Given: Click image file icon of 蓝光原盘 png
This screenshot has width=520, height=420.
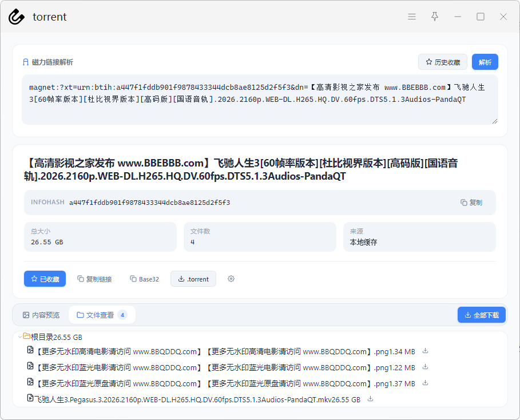Looking at the screenshot, I should click(30, 382).
